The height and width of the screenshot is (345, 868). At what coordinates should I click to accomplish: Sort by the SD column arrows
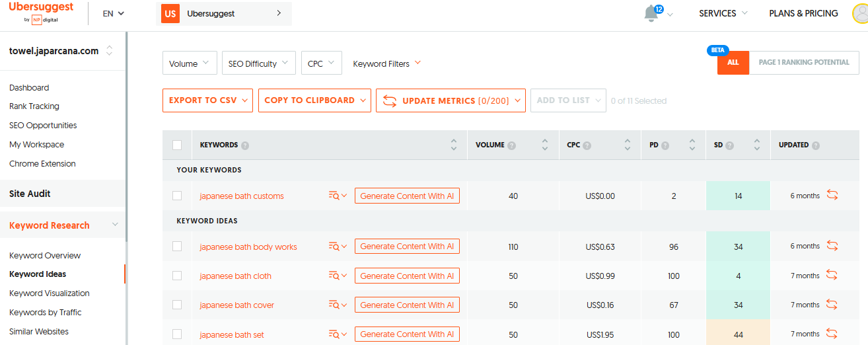pyautogui.click(x=757, y=145)
